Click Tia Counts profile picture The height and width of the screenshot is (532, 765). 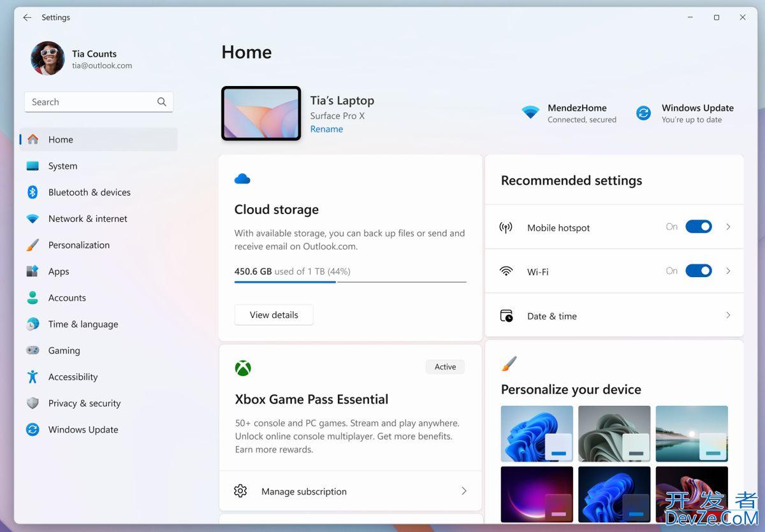tap(48, 59)
